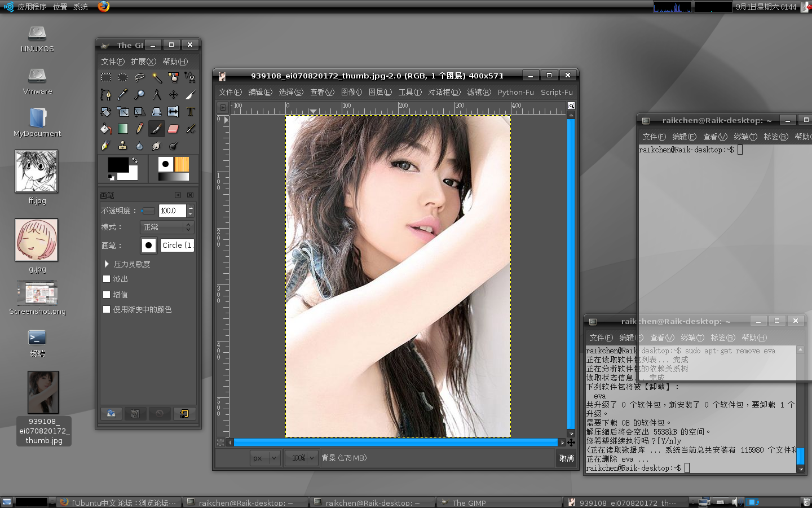Open the 图层 menu in image window

click(380, 92)
